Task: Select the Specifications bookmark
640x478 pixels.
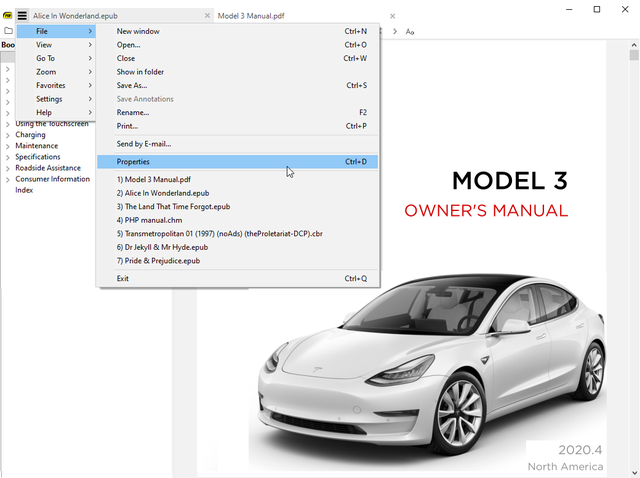Action: [38, 156]
